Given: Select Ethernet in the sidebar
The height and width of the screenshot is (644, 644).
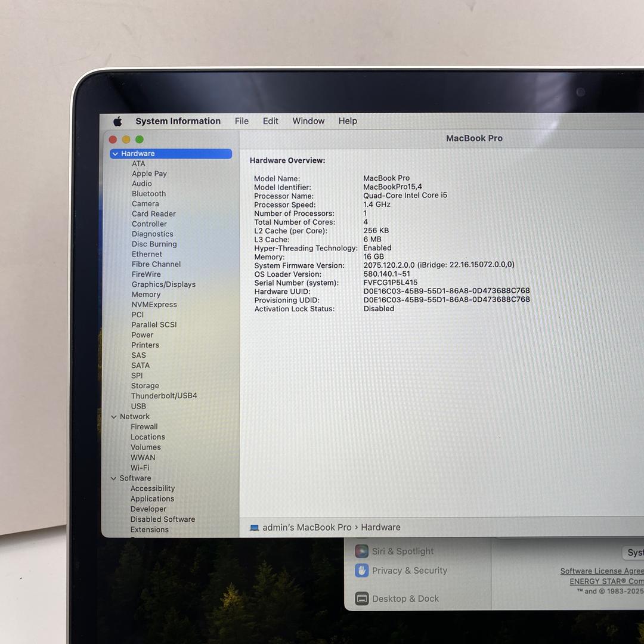Looking at the screenshot, I should (147, 254).
